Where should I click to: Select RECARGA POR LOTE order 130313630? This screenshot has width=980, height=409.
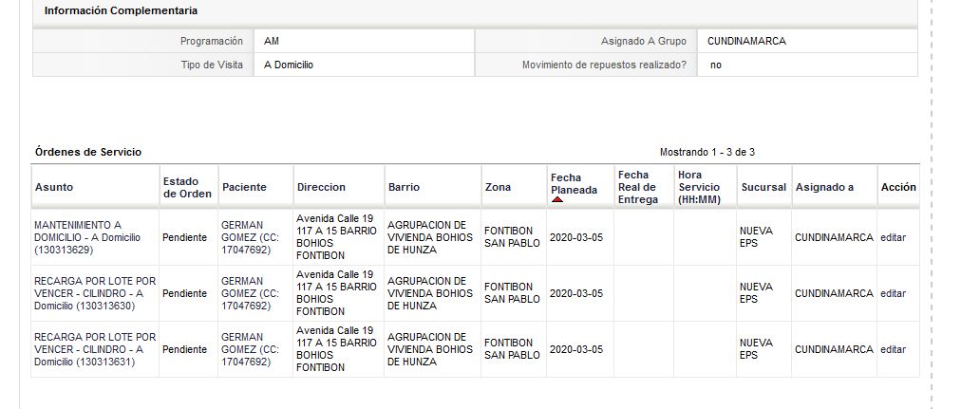95,293
